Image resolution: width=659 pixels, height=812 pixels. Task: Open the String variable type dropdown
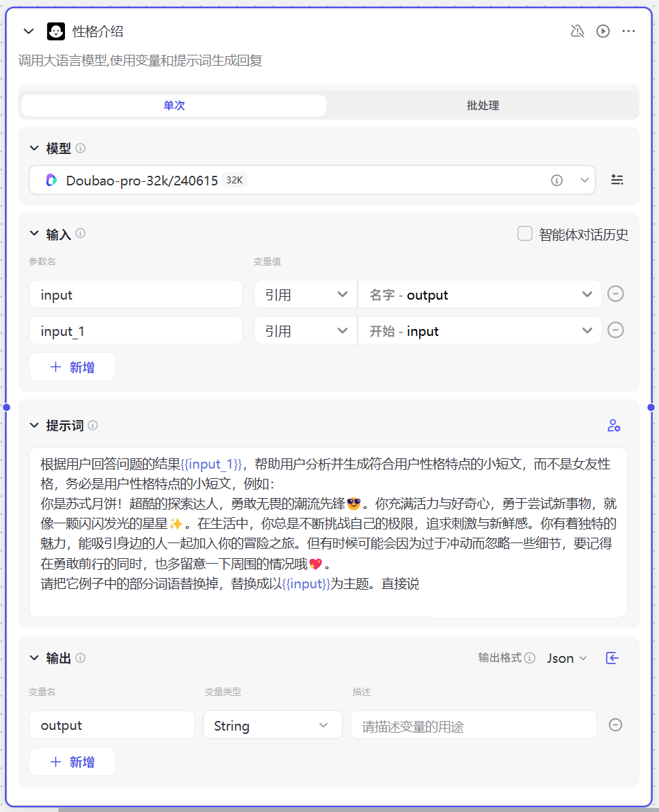(272, 725)
